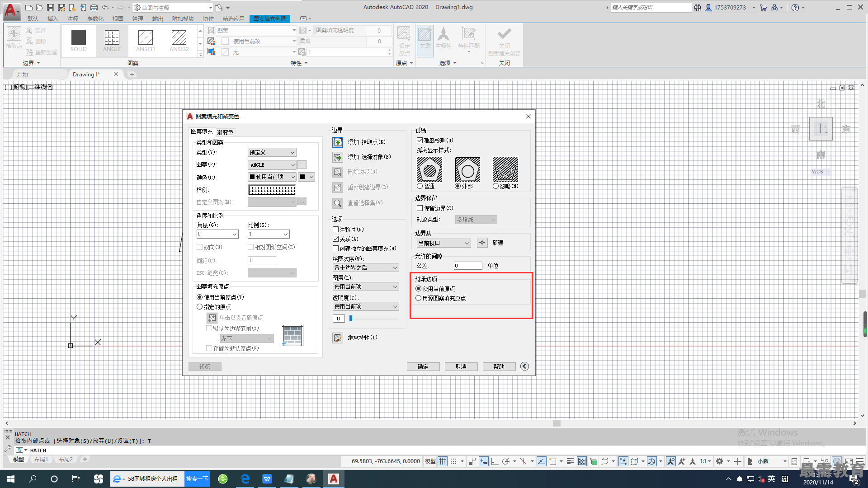This screenshot has width=868, height=488.
Task: Open the Edge browser in taskbar
Action: (245, 479)
